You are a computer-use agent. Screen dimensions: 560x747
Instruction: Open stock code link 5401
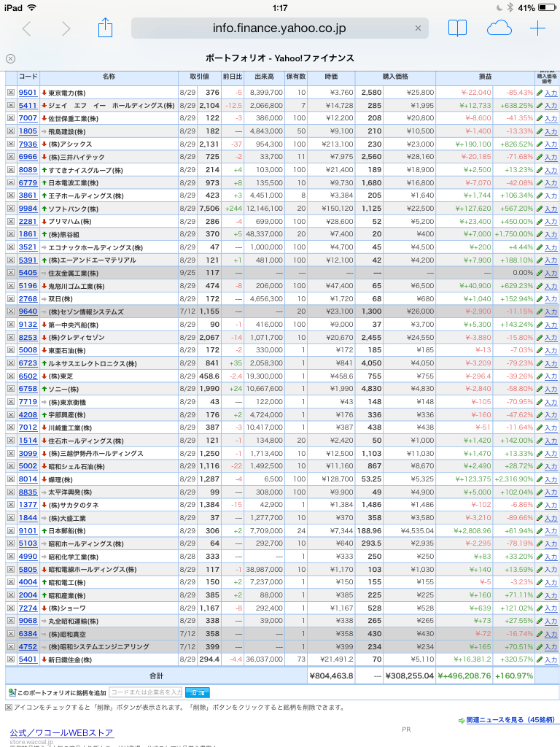click(x=28, y=659)
